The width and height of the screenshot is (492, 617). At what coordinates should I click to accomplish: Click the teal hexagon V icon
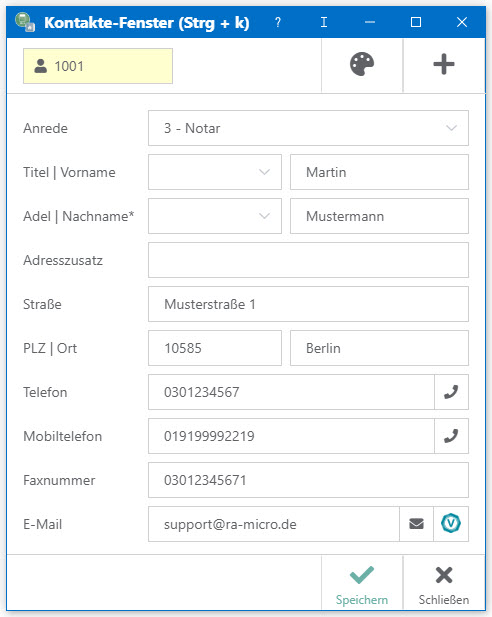coord(451,524)
